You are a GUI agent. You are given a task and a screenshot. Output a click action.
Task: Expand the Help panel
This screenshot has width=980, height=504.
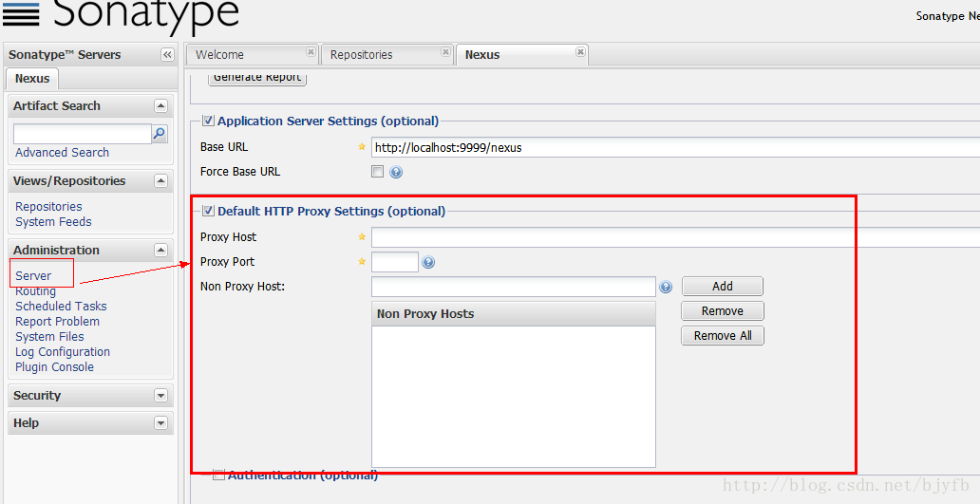(160, 423)
